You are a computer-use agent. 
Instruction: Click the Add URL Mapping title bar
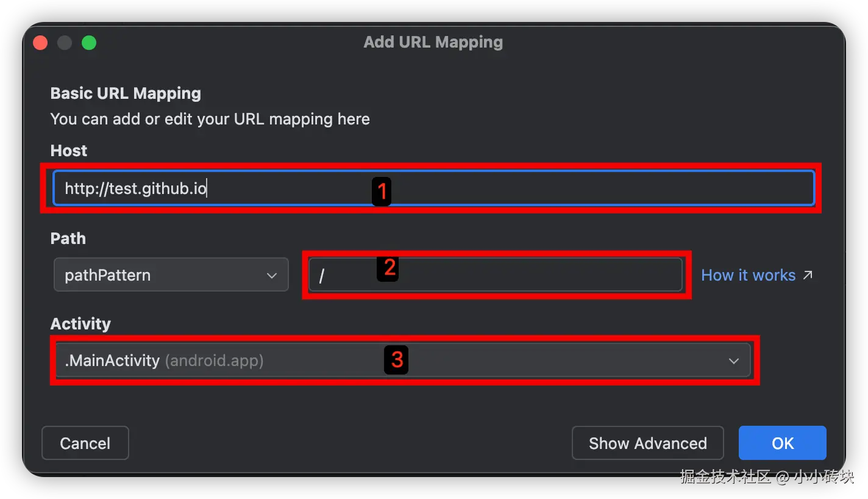click(433, 42)
